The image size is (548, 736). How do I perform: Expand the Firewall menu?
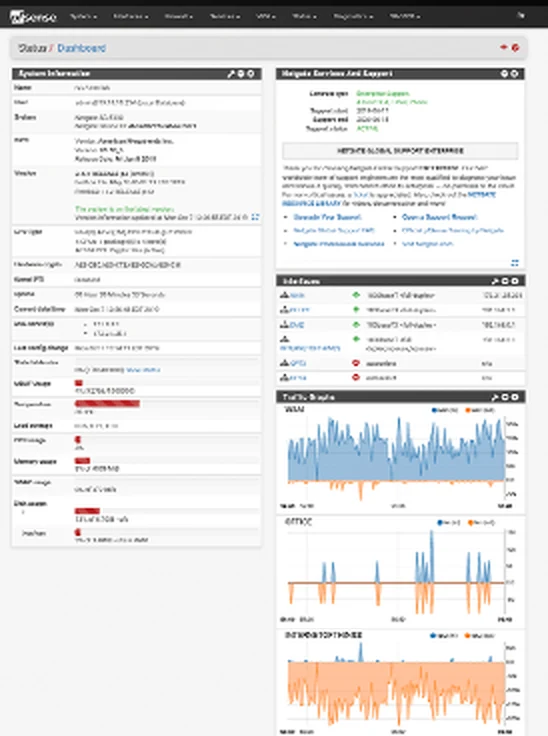coord(178,16)
